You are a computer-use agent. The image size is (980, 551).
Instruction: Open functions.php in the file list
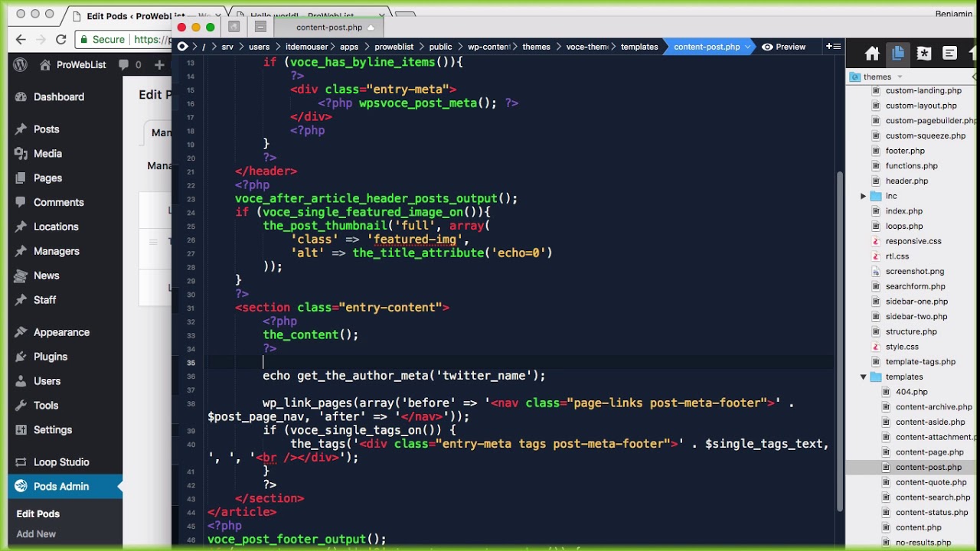pyautogui.click(x=911, y=166)
